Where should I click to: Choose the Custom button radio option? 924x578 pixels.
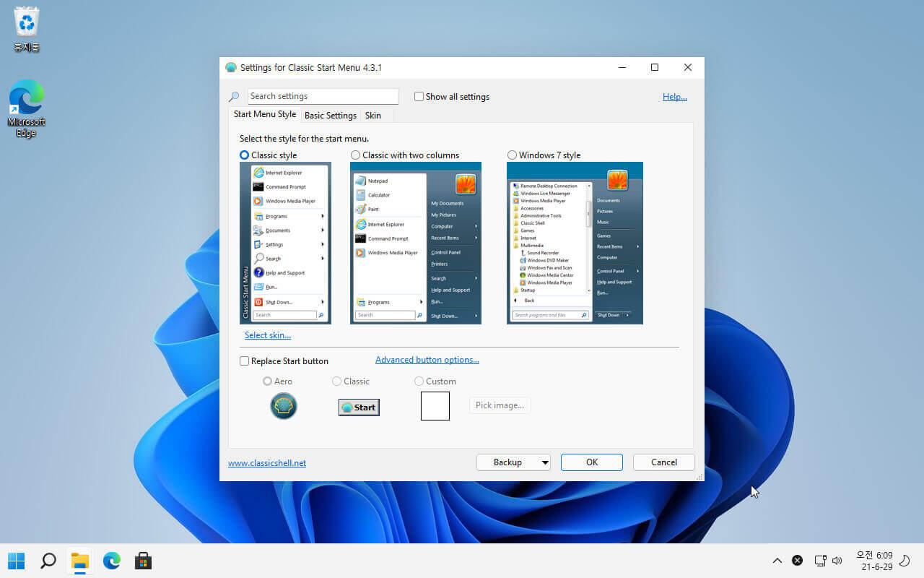pyautogui.click(x=419, y=381)
